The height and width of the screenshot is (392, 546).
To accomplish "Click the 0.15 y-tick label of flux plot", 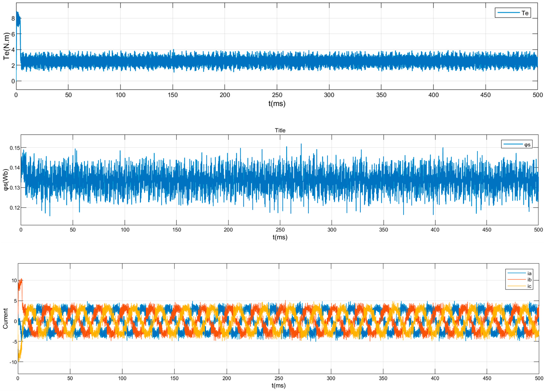I will pyautogui.click(x=15, y=148).
